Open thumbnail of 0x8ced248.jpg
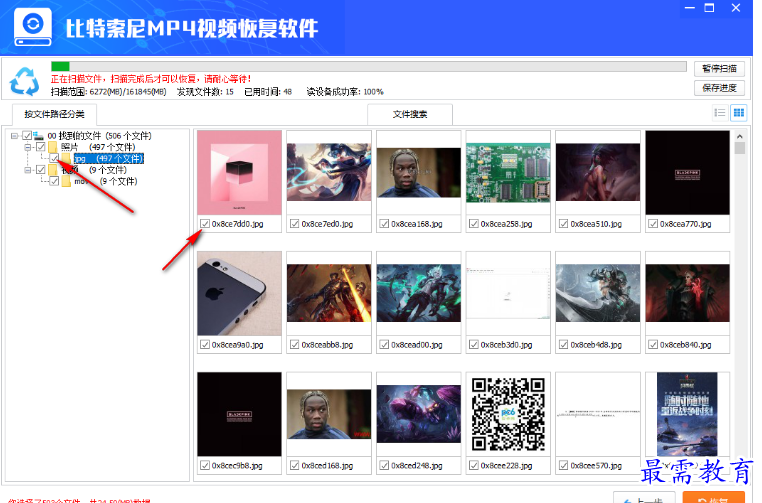 [419, 414]
